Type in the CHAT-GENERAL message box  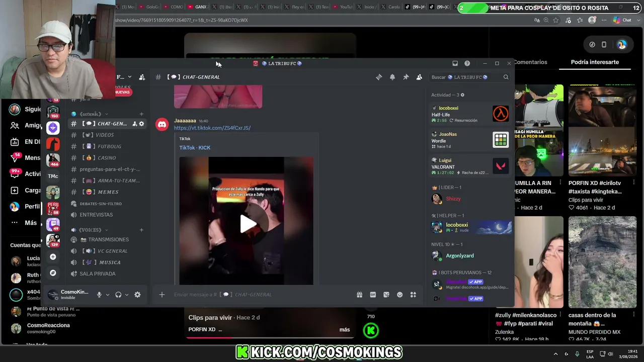click(x=262, y=295)
